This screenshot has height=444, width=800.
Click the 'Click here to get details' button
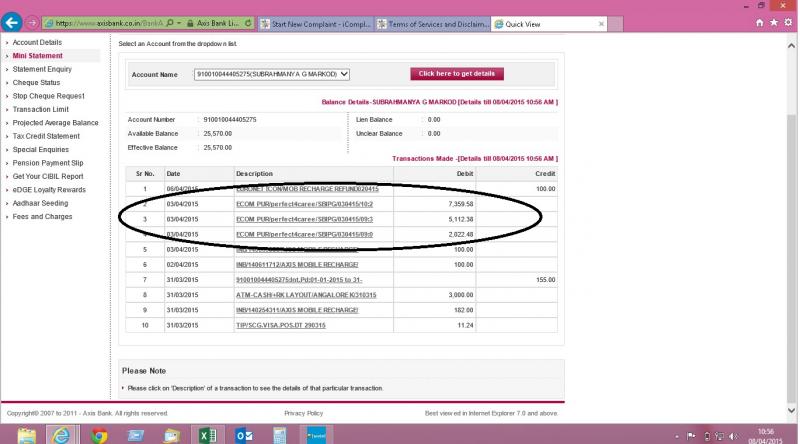[x=457, y=73]
